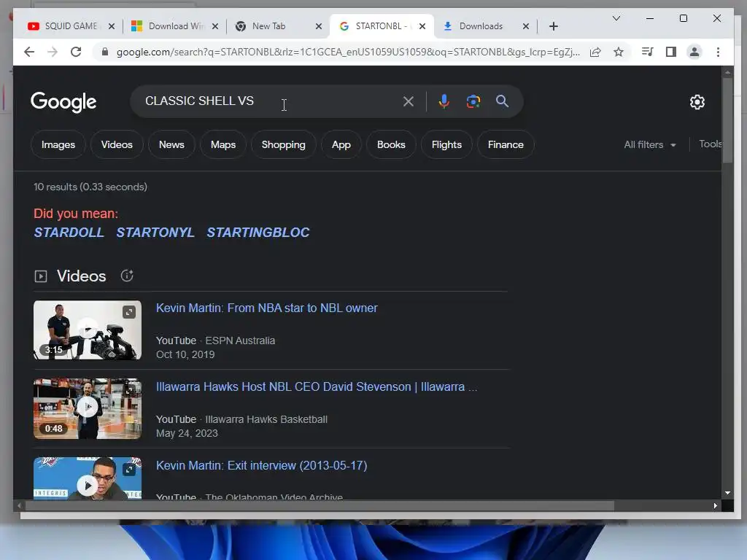
Task: Expand Kevin Martin NBA video preview
Action: tap(129, 312)
